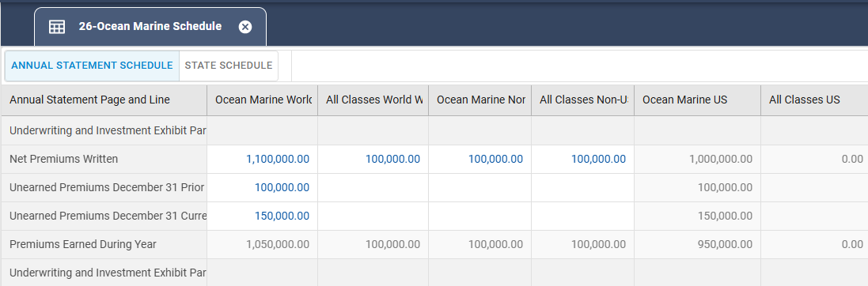The image size is (868, 286).
Task: Click empty Unearned Current Ocean Marine Non-US cell
Action: click(480, 216)
